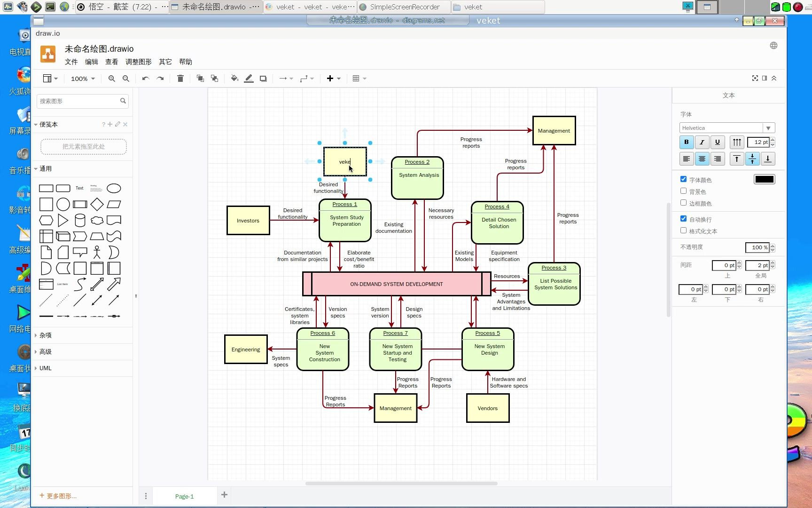This screenshot has width=812, height=508.
Task: Expand the UML shapes section
Action: pyautogui.click(x=45, y=368)
